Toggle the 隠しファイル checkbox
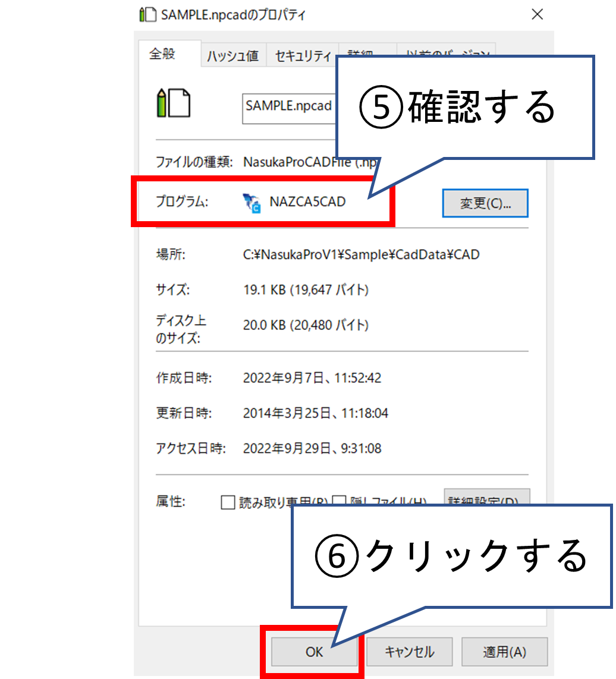This screenshot has height=679, width=616. point(339,500)
